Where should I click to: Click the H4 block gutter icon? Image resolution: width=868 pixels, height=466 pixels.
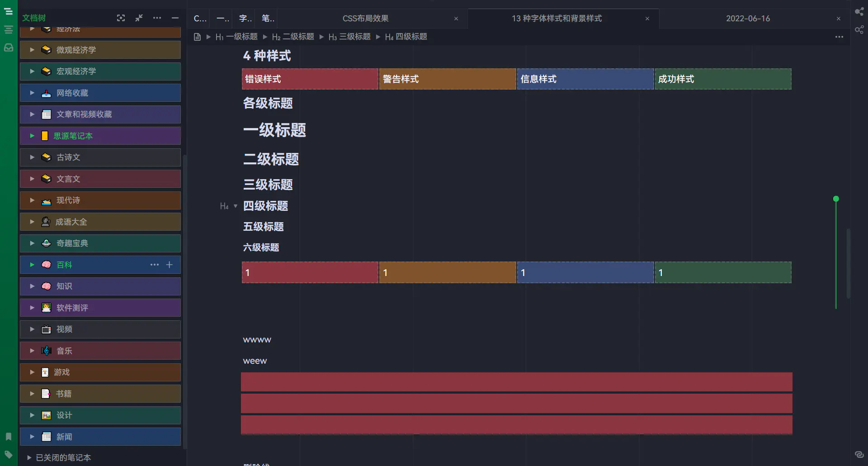[224, 206]
